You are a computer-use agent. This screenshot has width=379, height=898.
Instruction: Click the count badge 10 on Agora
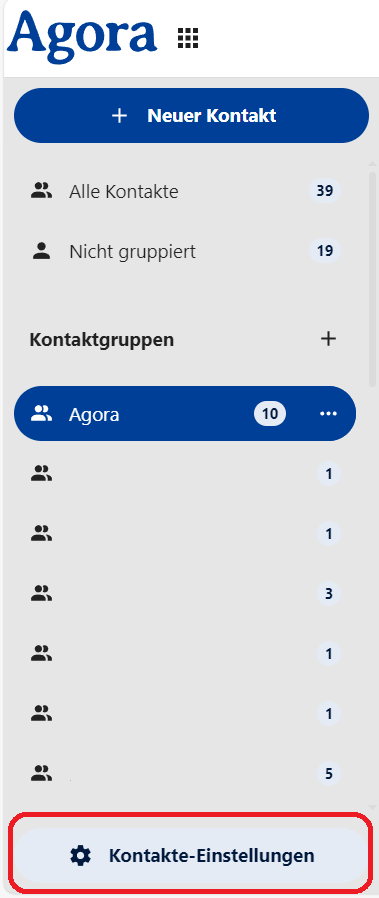[x=270, y=414]
